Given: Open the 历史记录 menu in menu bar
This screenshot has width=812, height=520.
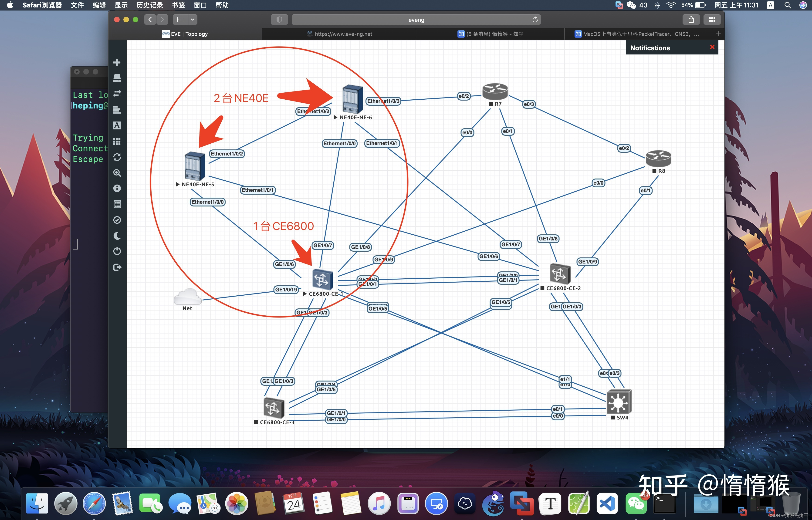Looking at the screenshot, I should [x=149, y=5].
